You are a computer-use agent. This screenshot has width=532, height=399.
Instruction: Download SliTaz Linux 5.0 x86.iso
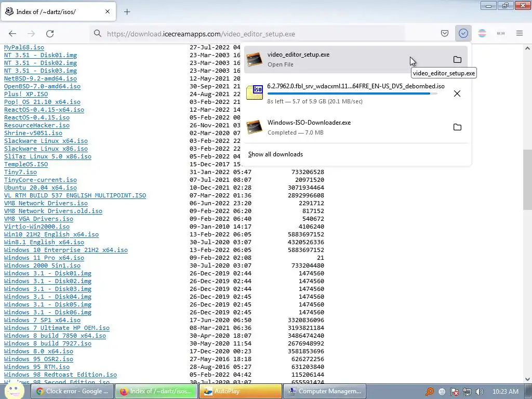point(47,157)
